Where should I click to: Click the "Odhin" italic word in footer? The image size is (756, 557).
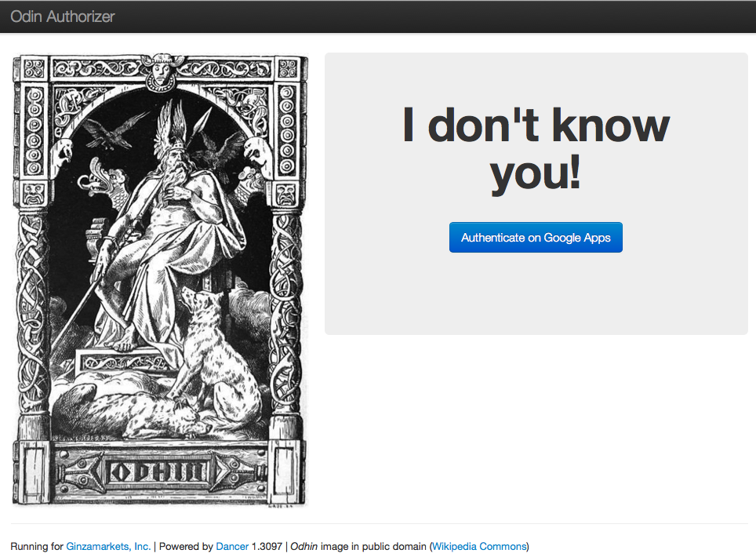303,546
